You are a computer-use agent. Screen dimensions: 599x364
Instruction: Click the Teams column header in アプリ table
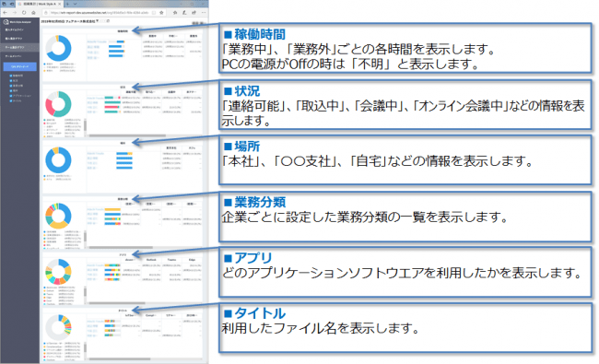click(x=171, y=260)
